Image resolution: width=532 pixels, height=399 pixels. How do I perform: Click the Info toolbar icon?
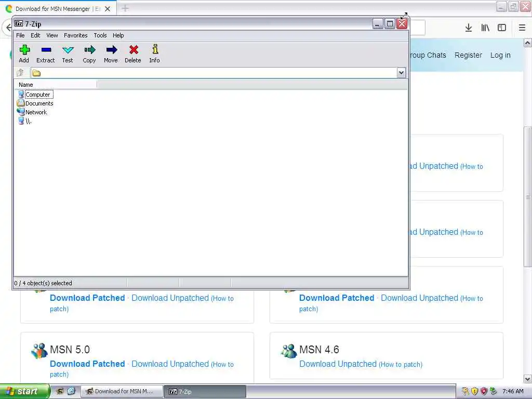155,54
